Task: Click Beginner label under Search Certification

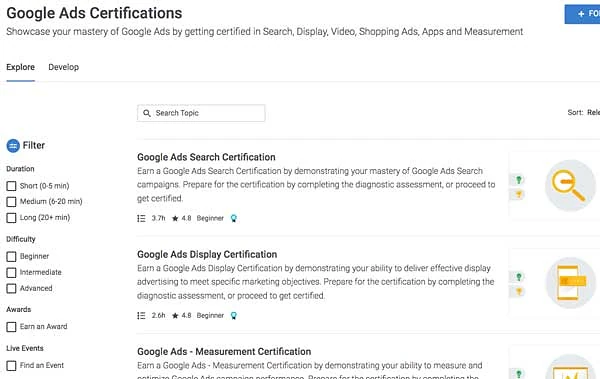Action: (x=210, y=218)
